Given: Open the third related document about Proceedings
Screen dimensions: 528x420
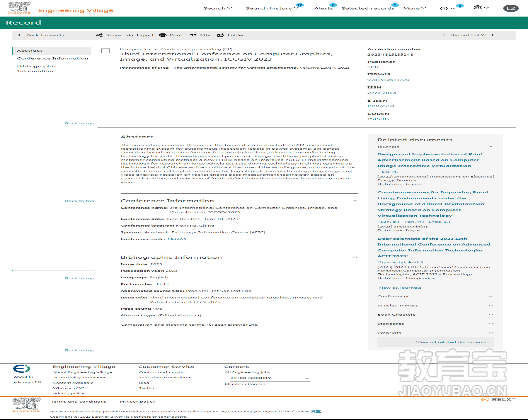Looking at the screenshot, I should pyautogui.click(x=434, y=248).
